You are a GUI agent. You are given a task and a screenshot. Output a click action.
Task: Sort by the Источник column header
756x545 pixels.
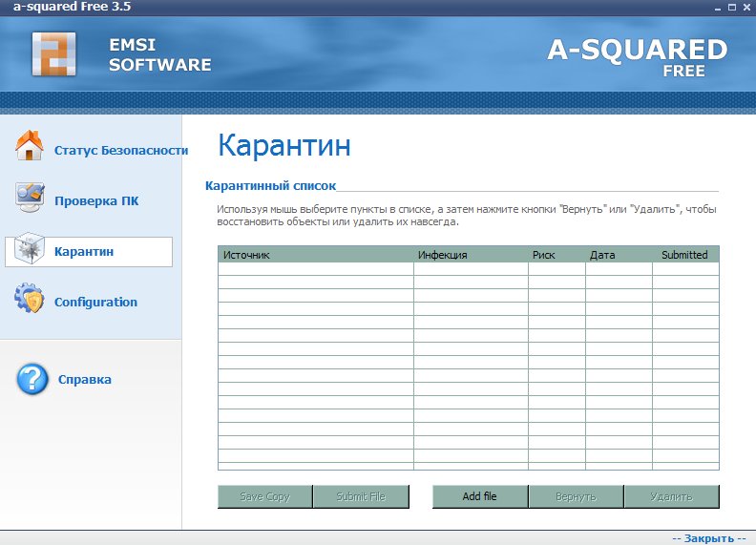(x=316, y=255)
